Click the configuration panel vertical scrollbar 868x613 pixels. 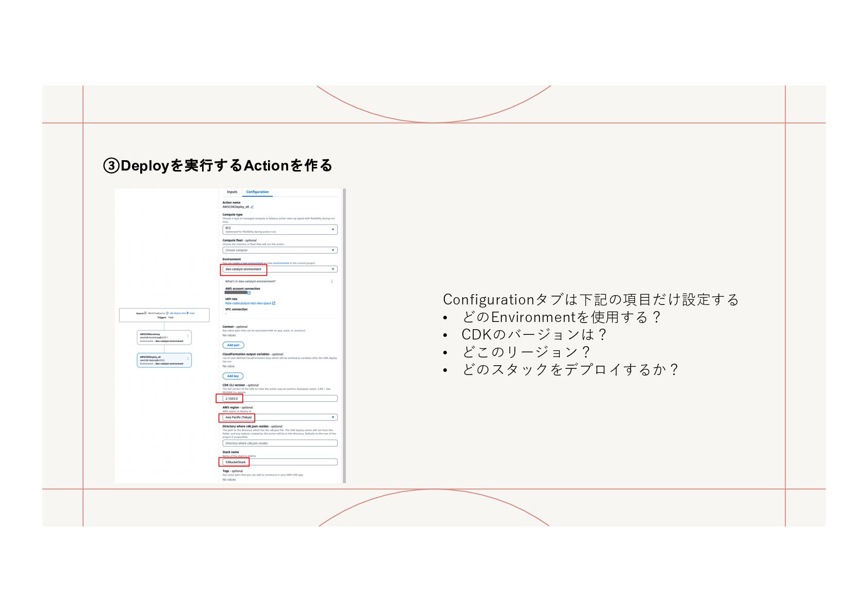pos(344,336)
